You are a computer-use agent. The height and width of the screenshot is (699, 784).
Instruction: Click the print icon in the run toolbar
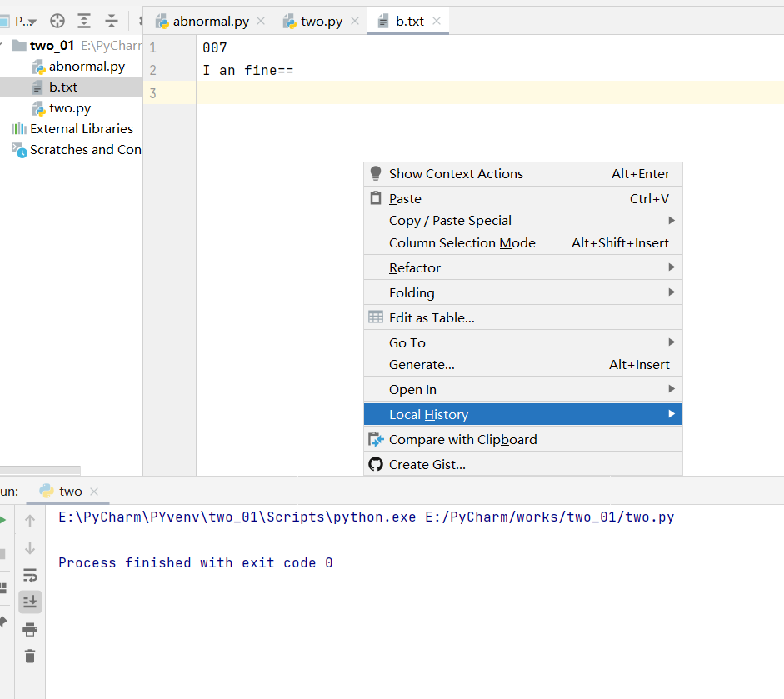[x=30, y=630]
